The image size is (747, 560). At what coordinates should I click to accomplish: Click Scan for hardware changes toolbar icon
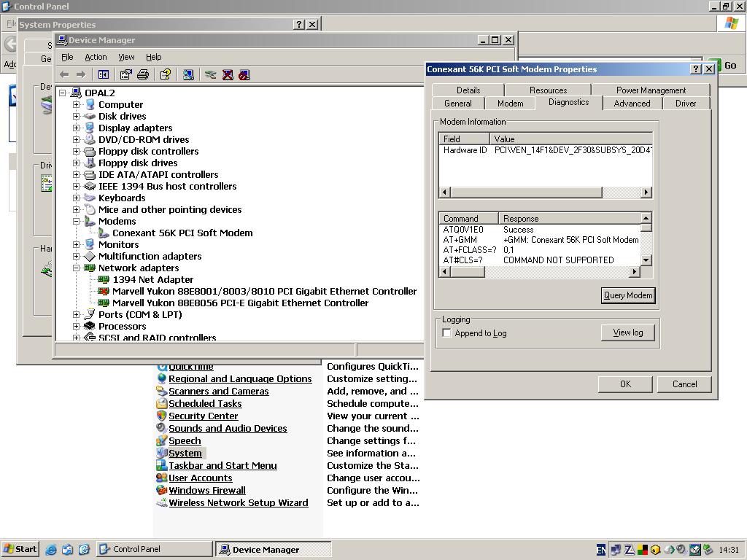tap(188, 75)
